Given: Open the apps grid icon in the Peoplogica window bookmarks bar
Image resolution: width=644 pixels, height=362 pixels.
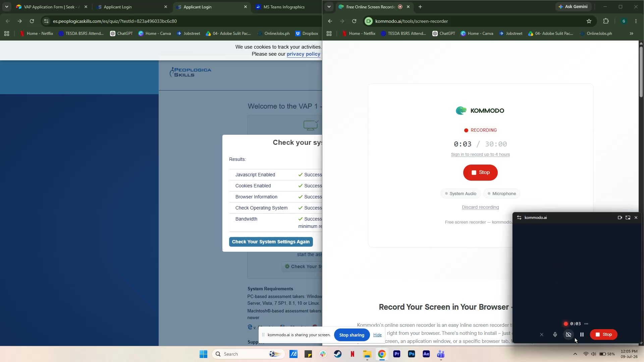Looking at the screenshot, I should coord(7,34).
